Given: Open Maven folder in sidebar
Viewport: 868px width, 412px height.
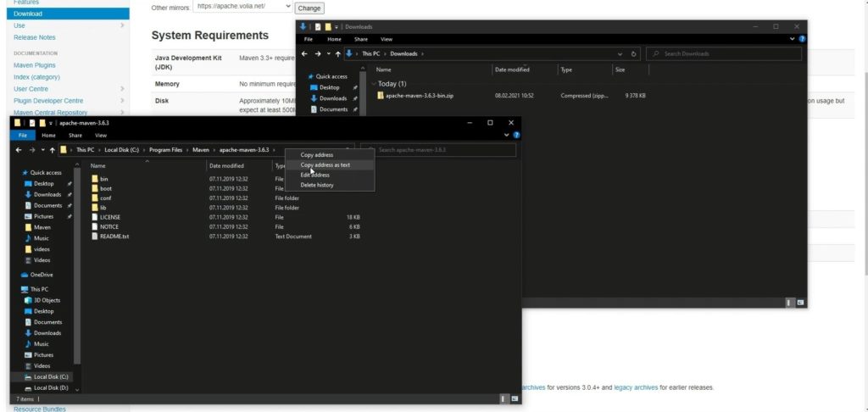Looking at the screenshot, I should 37,227.
